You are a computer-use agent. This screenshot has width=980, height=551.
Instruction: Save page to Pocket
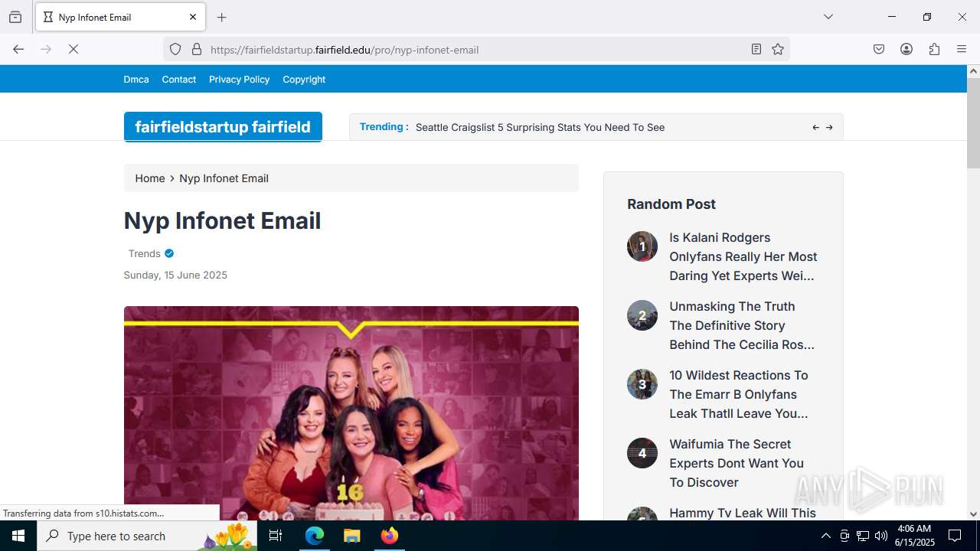click(x=879, y=49)
